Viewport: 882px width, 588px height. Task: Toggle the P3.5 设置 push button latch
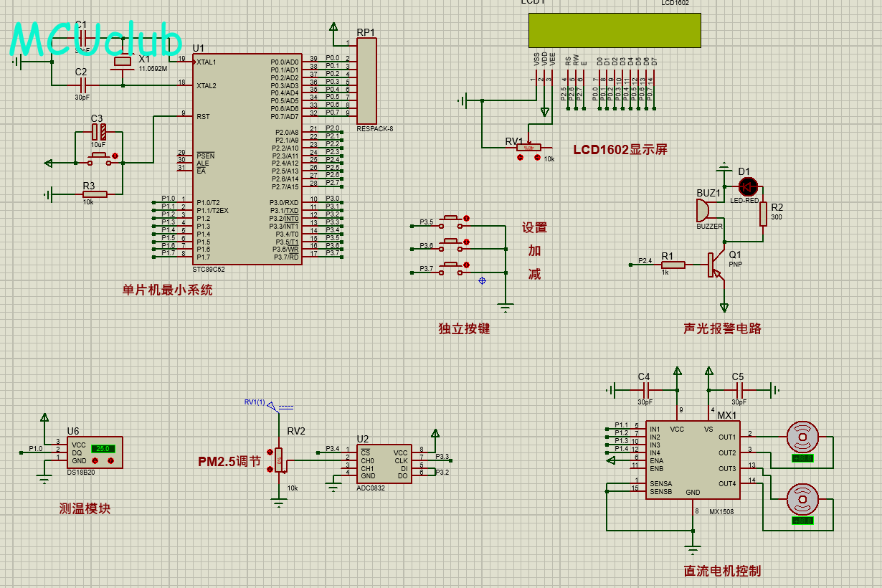click(467, 218)
